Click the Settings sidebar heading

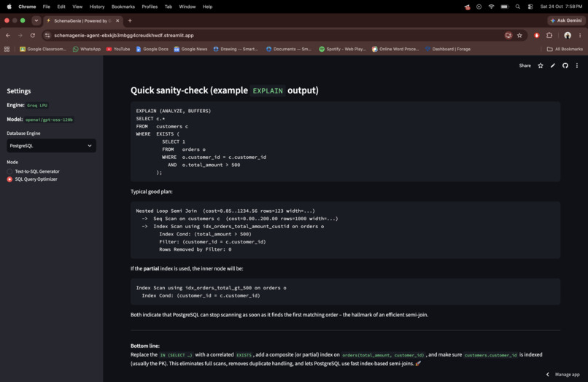click(19, 91)
